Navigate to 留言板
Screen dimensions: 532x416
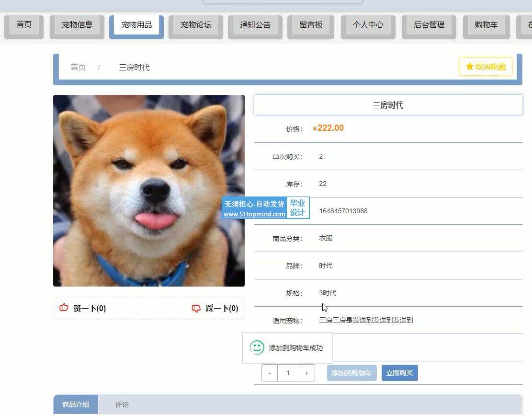(311, 25)
